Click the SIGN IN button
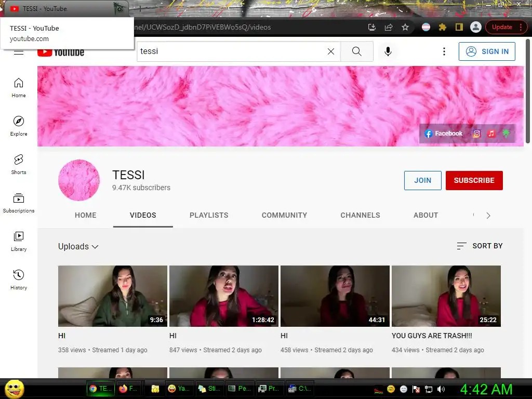 (x=487, y=51)
